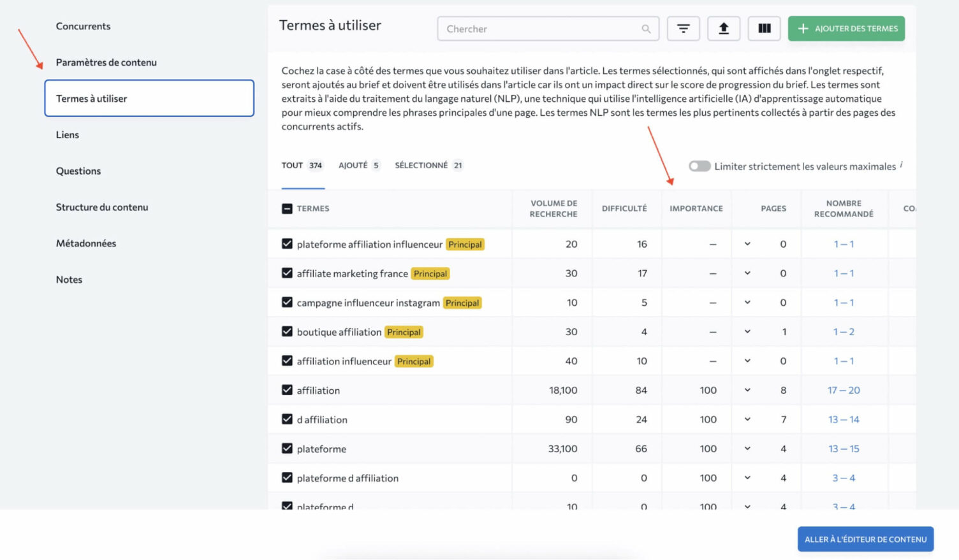Uncheck 'campagne influenceur instagram' checkbox
The image size is (959, 560).
287,303
